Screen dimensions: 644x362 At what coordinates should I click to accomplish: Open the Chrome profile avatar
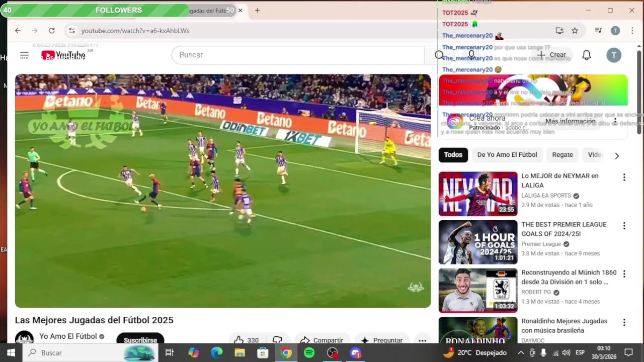pos(615,31)
